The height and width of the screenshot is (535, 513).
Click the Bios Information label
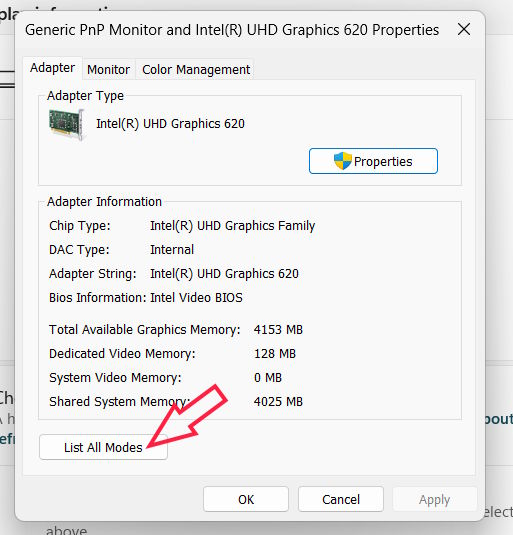point(98,298)
